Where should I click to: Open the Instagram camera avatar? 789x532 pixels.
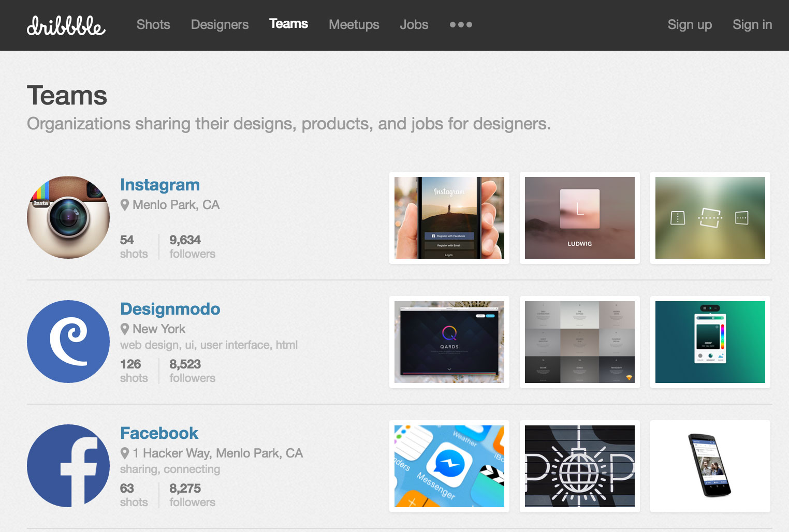tap(68, 217)
